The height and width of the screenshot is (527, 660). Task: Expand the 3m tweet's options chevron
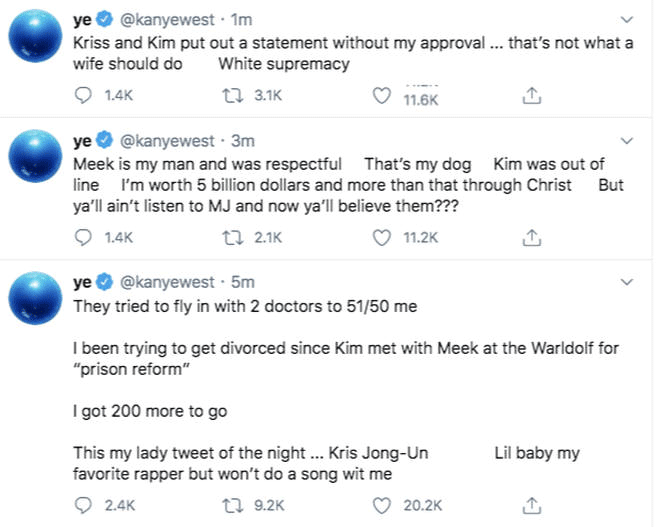click(x=626, y=139)
